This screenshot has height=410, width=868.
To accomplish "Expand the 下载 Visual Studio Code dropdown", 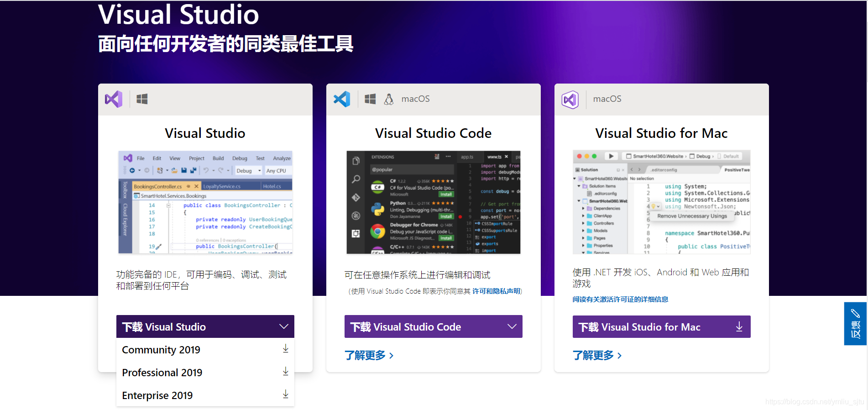I will pyautogui.click(x=434, y=326).
